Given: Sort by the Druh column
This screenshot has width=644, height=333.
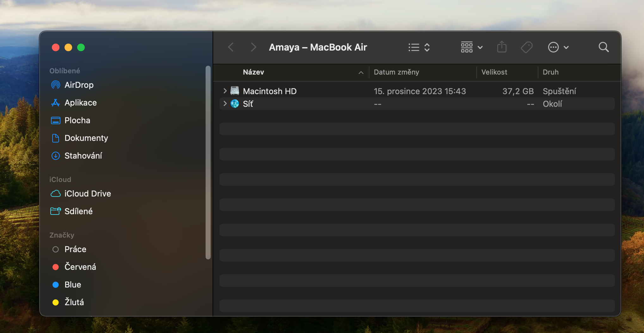Looking at the screenshot, I should (550, 72).
